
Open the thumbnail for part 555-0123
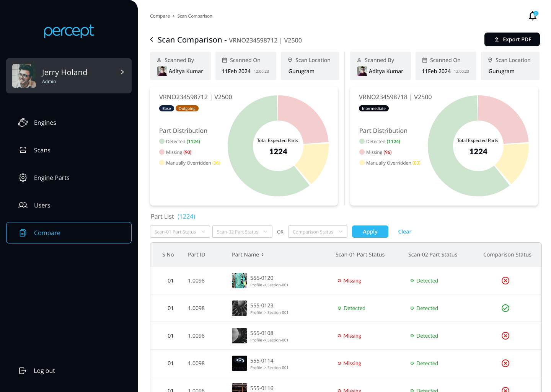(240, 308)
